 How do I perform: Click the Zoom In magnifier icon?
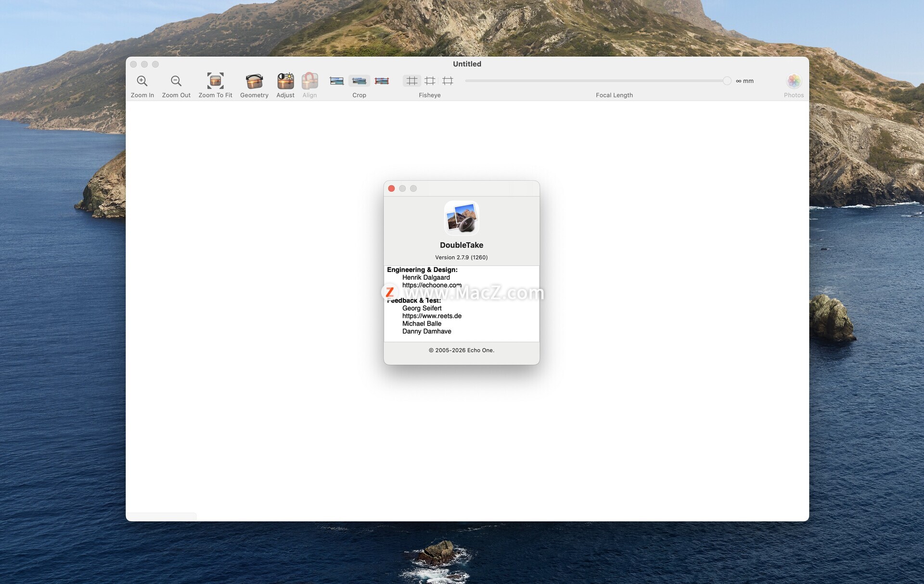[x=142, y=81]
